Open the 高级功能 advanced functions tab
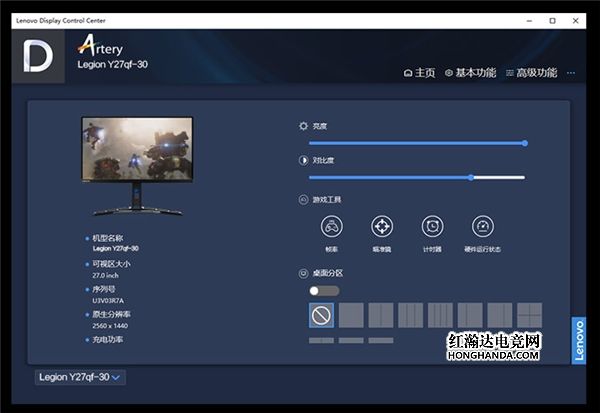This screenshot has height=413, width=600. pyautogui.click(x=532, y=73)
